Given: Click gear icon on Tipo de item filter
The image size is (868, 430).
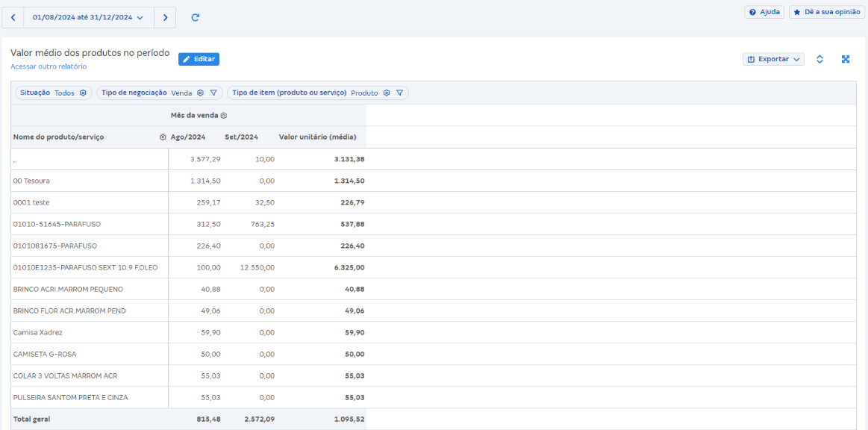Looking at the screenshot, I should pyautogui.click(x=387, y=93).
